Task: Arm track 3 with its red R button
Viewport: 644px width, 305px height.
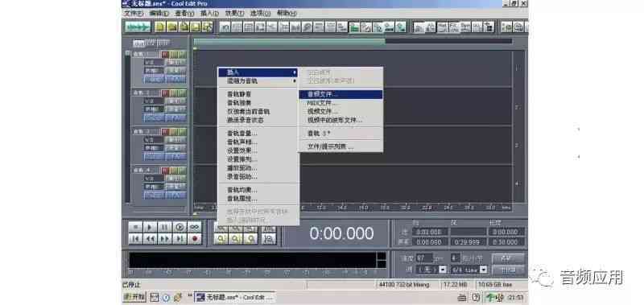Action: pos(165,132)
